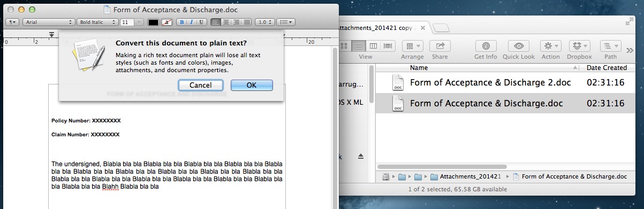644x209 pixels.
Task: Click the misspelled word Blahh
Action: click(110, 187)
